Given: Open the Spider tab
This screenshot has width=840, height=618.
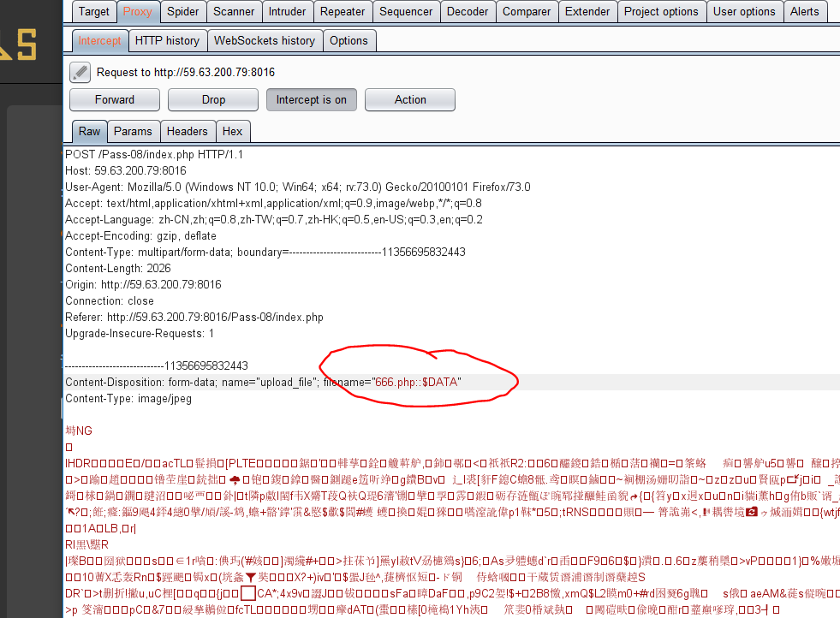Looking at the screenshot, I should pos(182,12).
